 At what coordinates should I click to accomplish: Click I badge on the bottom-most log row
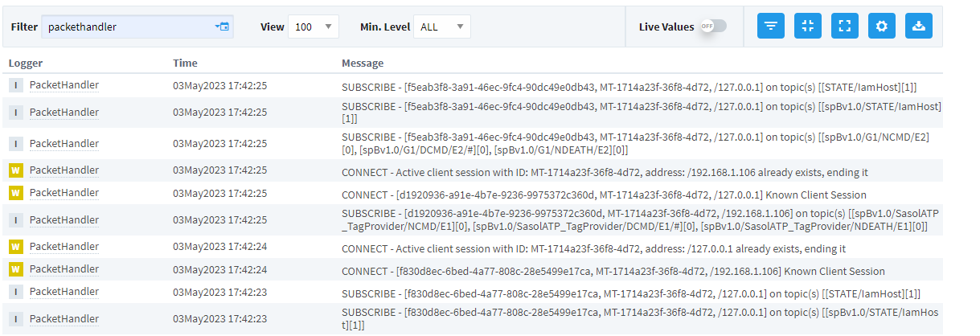(x=16, y=319)
